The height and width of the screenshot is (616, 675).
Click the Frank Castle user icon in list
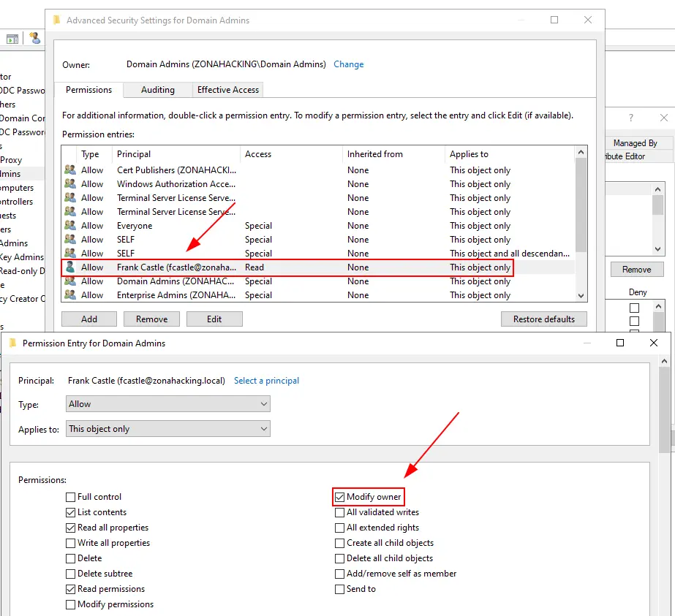pos(70,267)
